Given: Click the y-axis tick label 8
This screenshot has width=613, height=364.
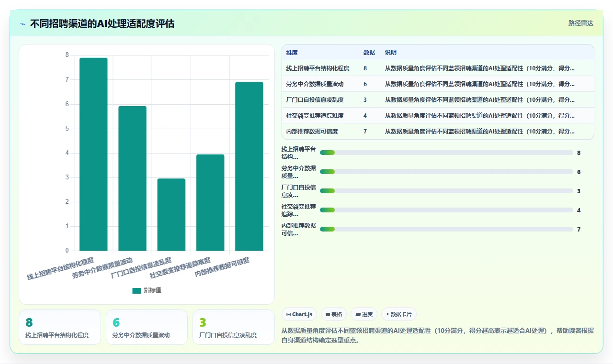Looking at the screenshot, I should click(67, 55).
